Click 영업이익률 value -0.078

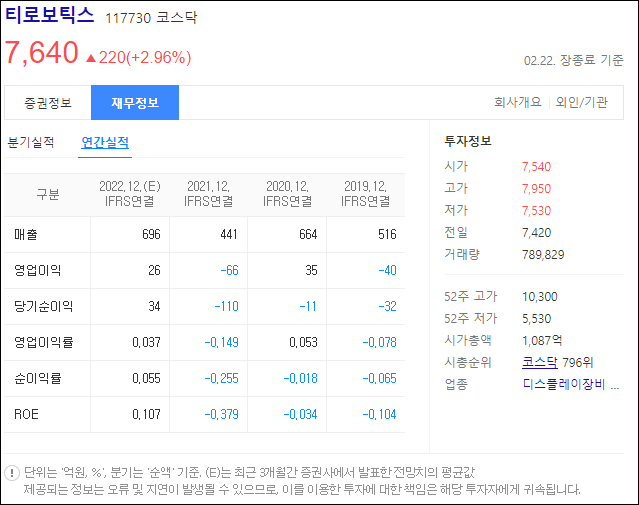379,342
